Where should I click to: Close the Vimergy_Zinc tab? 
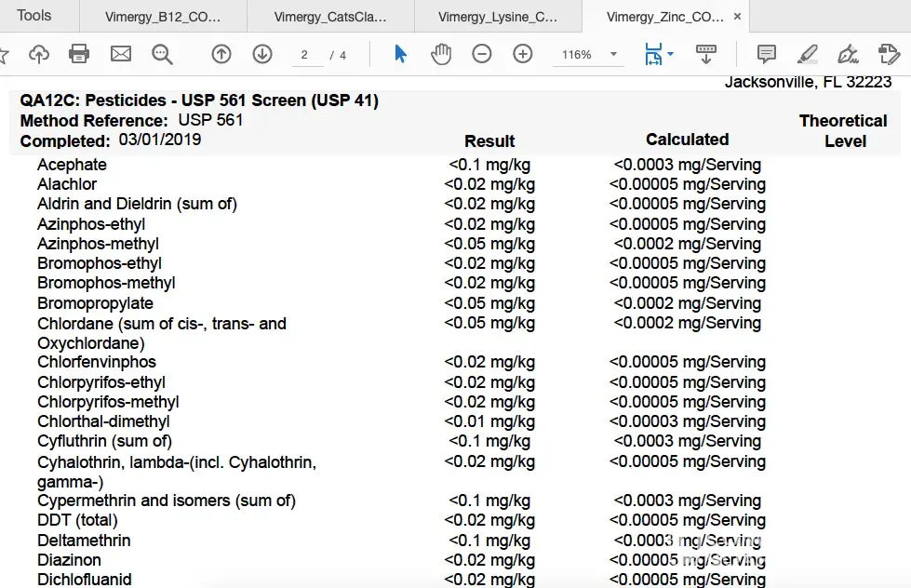(x=737, y=17)
